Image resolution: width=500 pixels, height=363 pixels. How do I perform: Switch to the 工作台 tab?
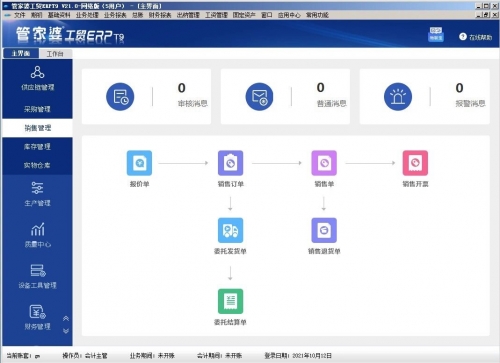pos(55,54)
